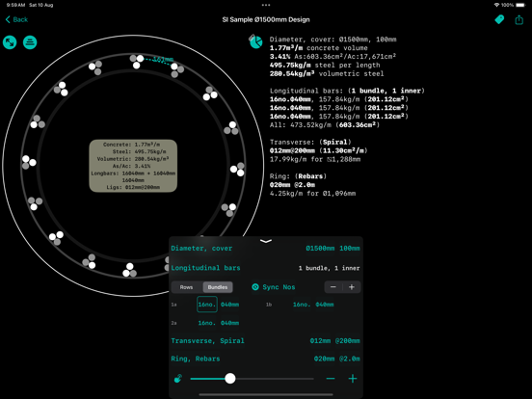Collapse the panel with the chevron handle

pyautogui.click(x=266, y=241)
